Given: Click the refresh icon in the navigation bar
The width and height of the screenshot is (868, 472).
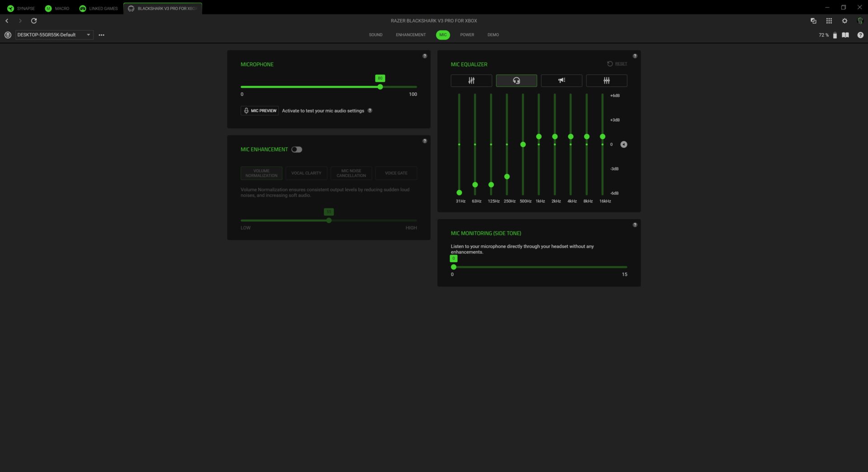Looking at the screenshot, I should 34,21.
